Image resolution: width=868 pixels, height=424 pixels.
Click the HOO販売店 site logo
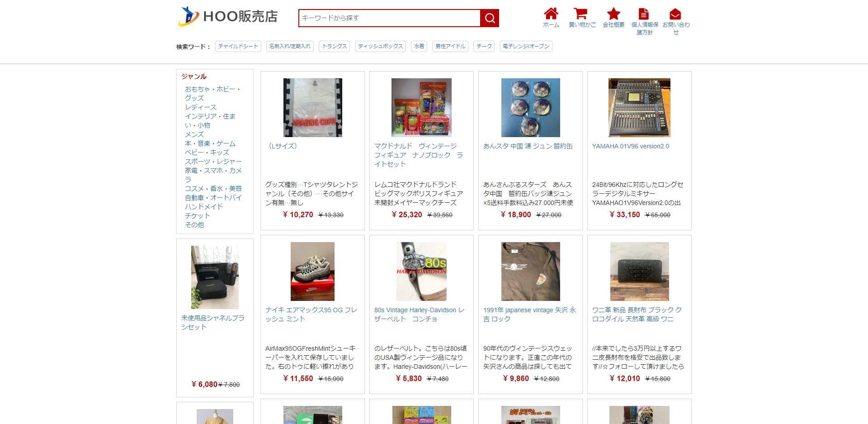coord(227,17)
